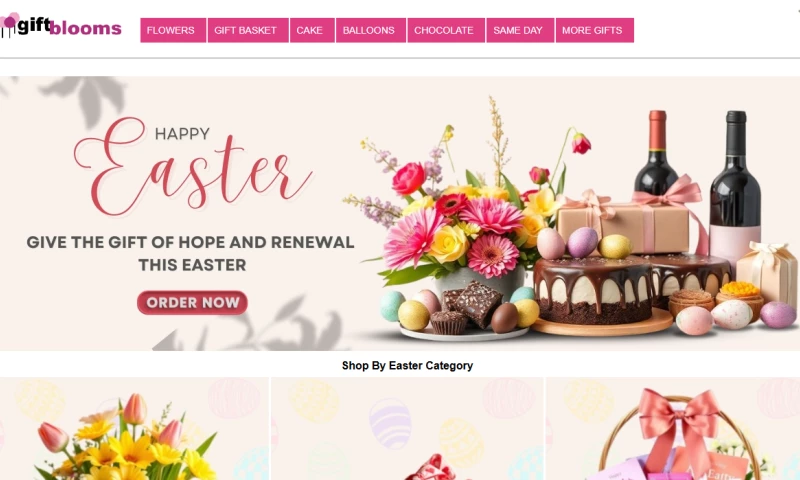Select the Cake category
This screenshot has width=800, height=480.
(x=312, y=30)
